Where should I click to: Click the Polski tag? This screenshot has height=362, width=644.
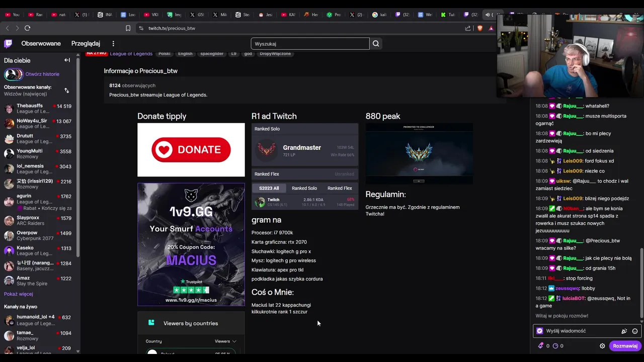point(165,53)
